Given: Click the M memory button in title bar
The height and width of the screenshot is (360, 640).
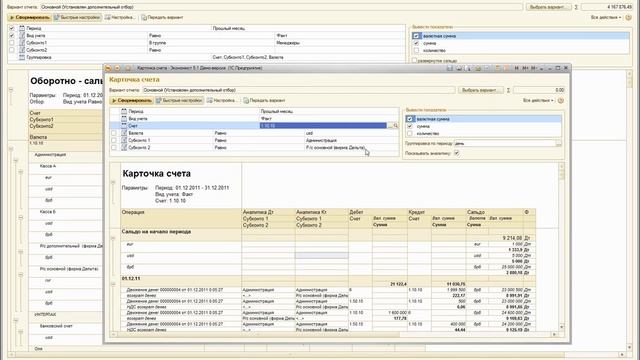Looking at the screenshot, I should click(x=516, y=68).
